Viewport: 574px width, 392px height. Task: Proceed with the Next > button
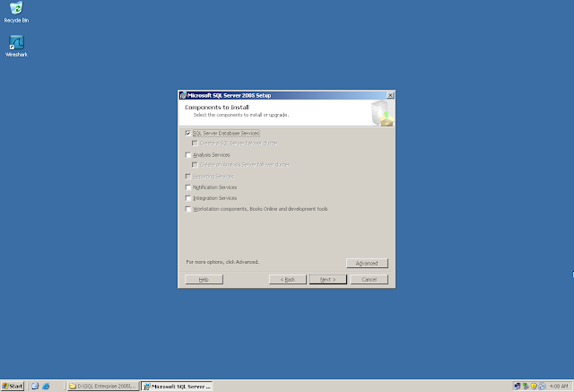pyautogui.click(x=327, y=279)
